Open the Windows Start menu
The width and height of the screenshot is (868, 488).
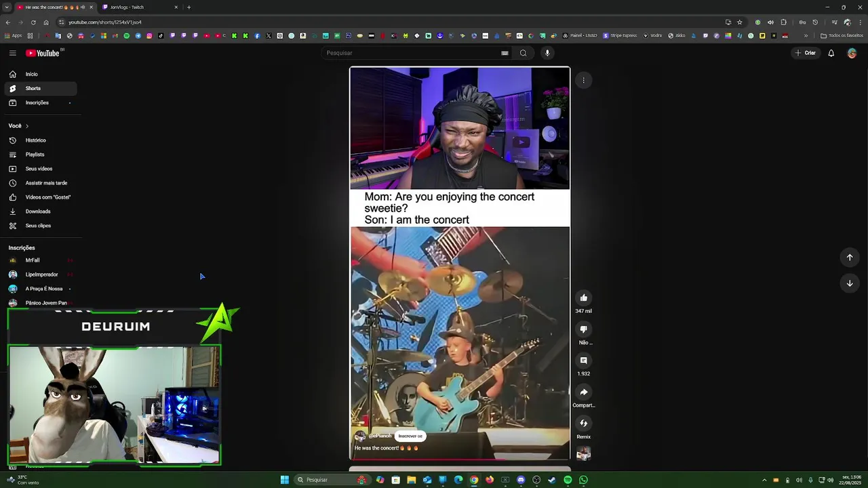(285, 480)
